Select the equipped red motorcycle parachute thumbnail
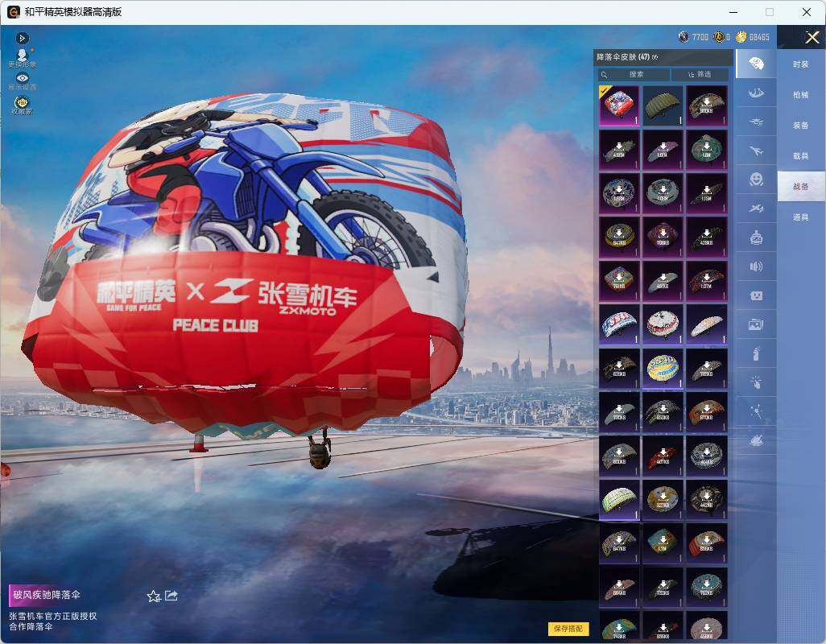826x644 pixels. click(x=619, y=105)
